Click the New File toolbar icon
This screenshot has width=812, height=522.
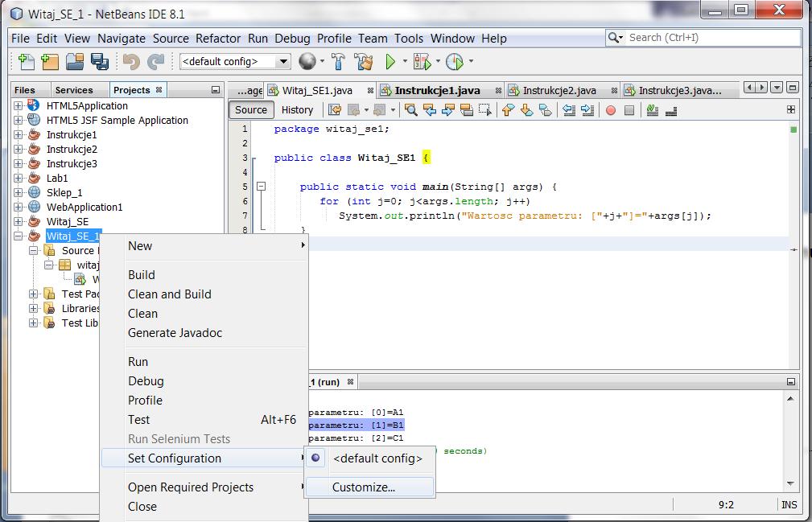pyautogui.click(x=26, y=62)
